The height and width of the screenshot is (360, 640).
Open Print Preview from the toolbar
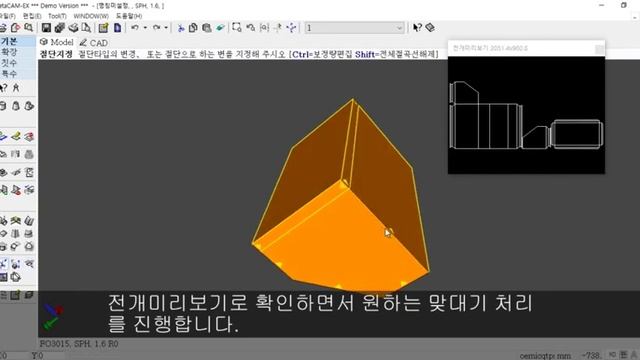pyautogui.click(x=86, y=28)
